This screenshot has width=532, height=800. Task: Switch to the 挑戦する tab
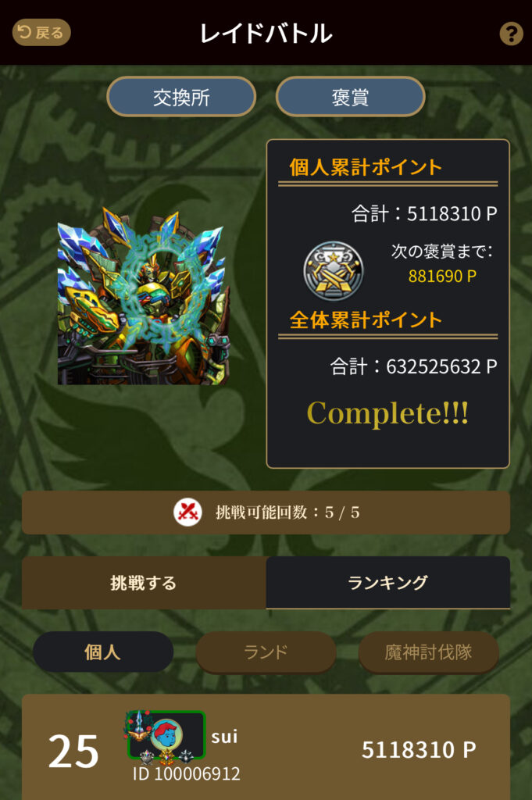[x=144, y=583]
